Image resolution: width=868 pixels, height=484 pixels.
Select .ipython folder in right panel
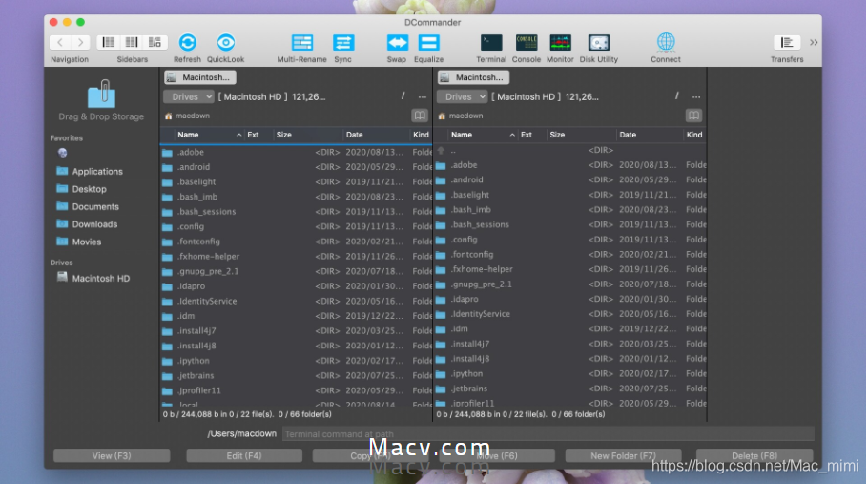click(x=569, y=373)
